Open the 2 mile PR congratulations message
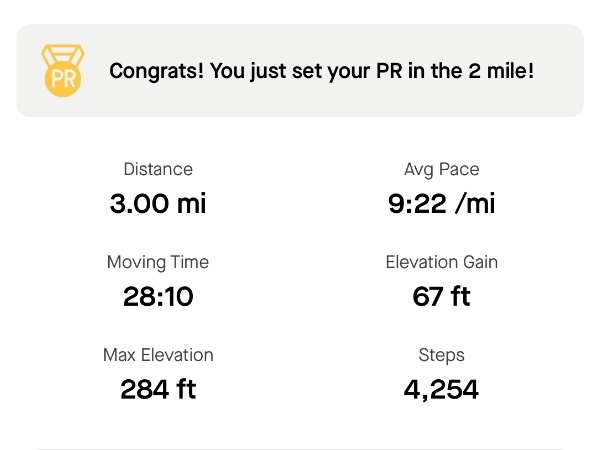Viewport: 600px width, 450px height. [321, 71]
